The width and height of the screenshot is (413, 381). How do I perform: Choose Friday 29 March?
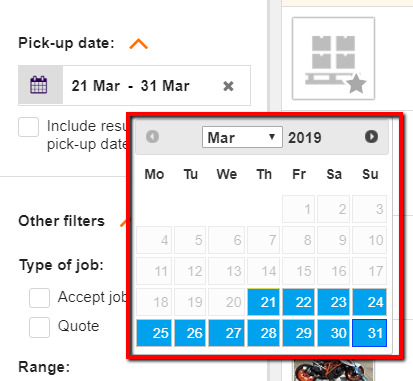[x=298, y=333]
